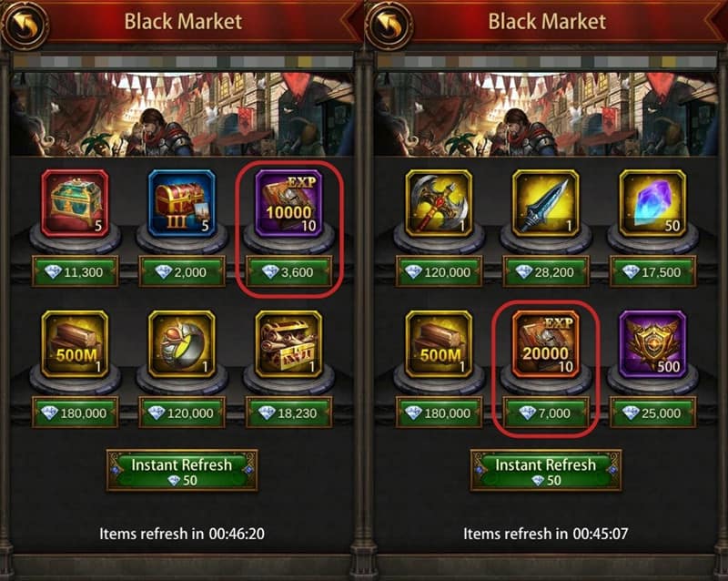Select the green treasure chest item
The image size is (728, 581).
coord(76,204)
